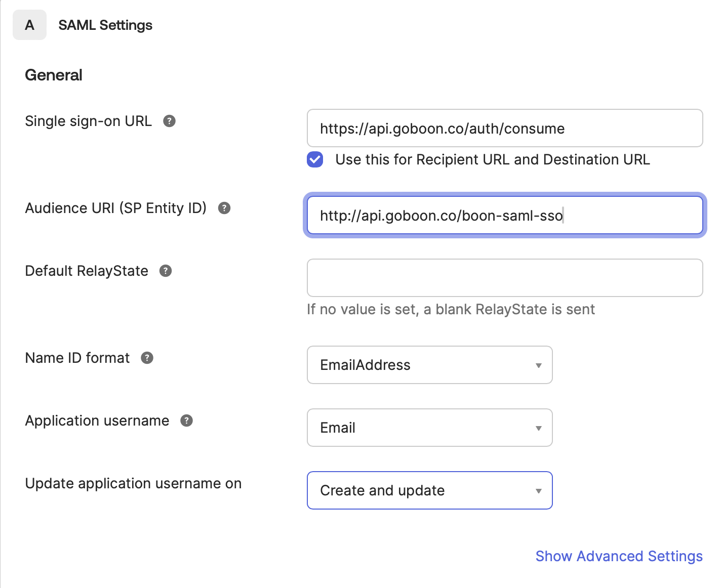Open the Name ID format dropdown
The height and width of the screenshot is (588, 721).
429,365
